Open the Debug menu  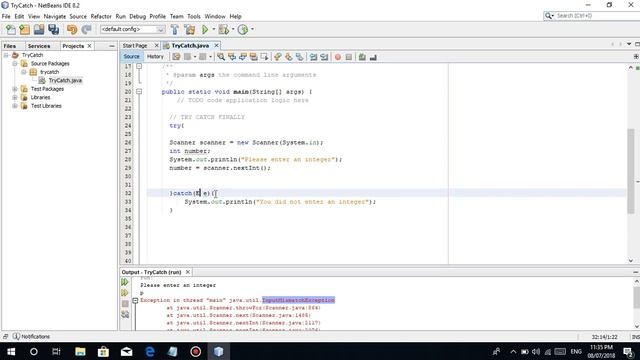pos(138,16)
